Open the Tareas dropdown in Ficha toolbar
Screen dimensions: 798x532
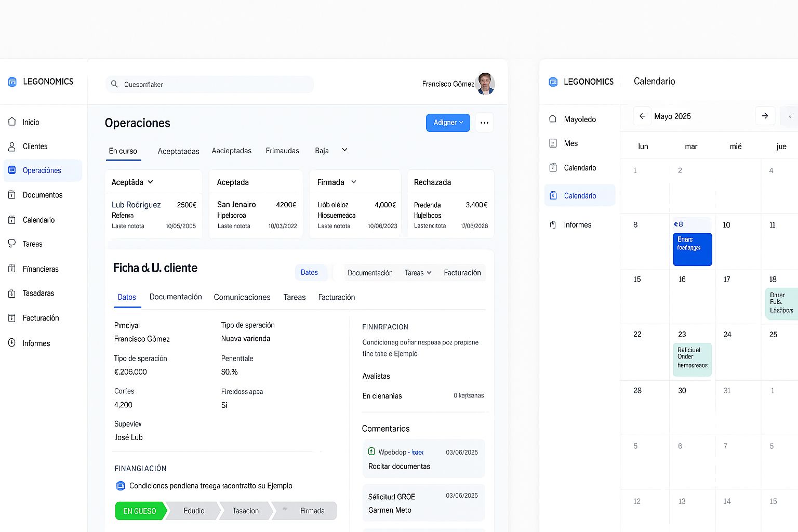tap(418, 273)
